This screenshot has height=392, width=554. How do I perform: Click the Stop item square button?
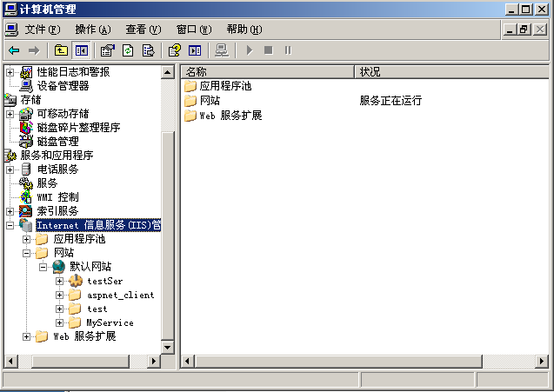click(x=268, y=50)
